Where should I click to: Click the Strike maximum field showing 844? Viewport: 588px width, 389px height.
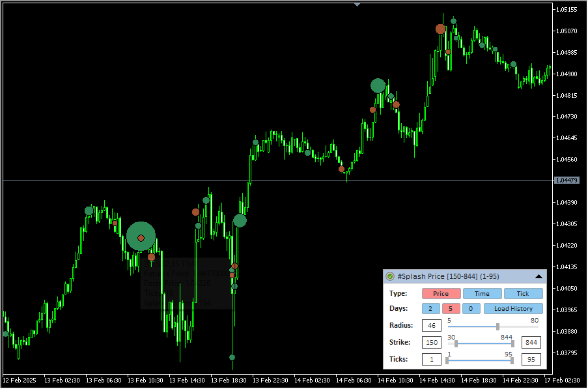pyautogui.click(x=531, y=343)
